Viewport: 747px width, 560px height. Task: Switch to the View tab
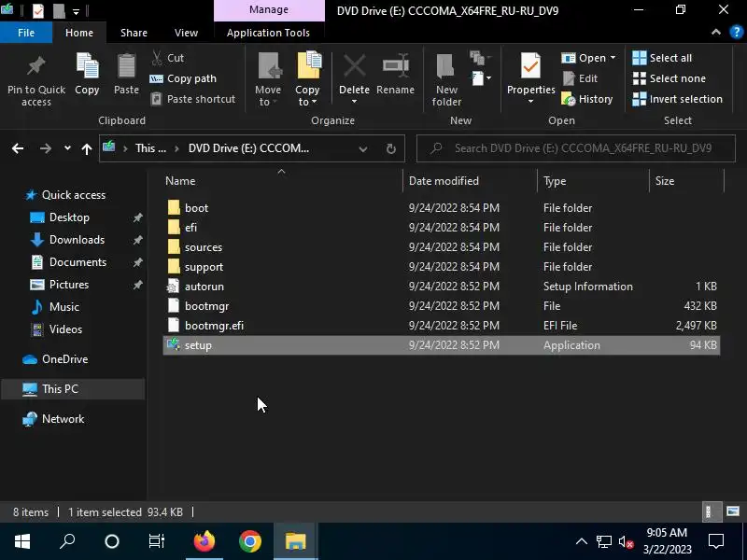click(x=186, y=33)
